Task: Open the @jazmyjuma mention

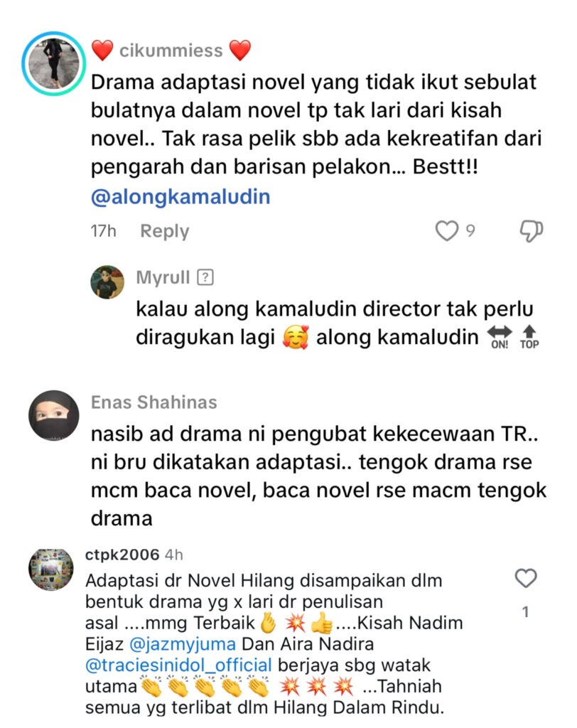Action: click(x=183, y=644)
